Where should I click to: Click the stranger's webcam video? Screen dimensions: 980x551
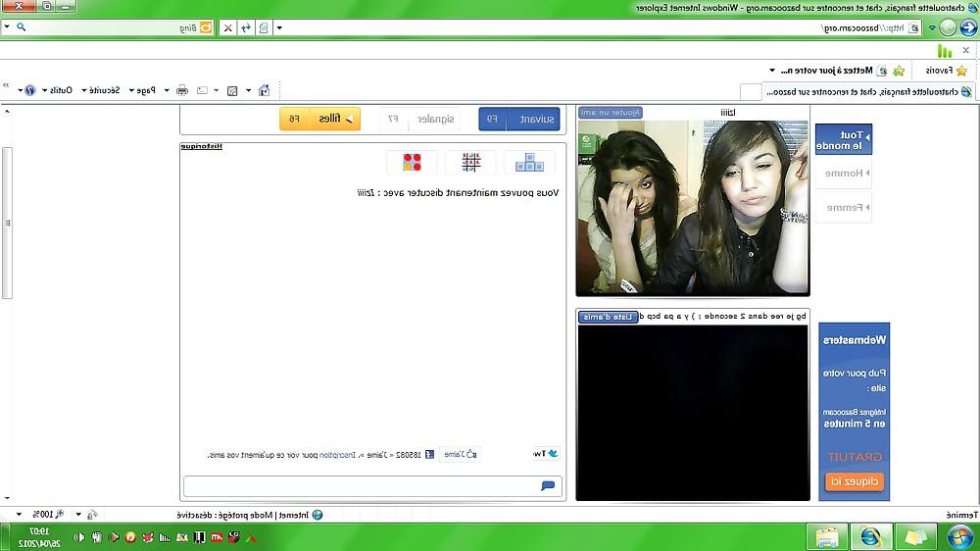coord(693,208)
